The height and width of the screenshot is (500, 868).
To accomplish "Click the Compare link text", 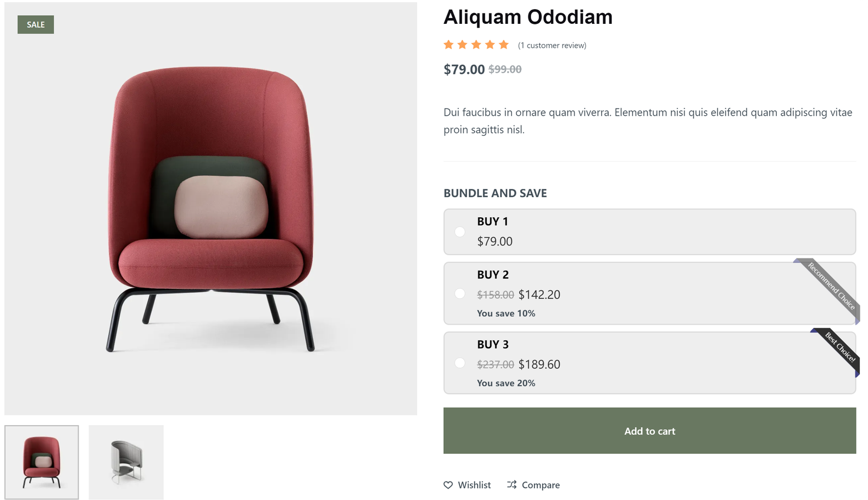I will (x=541, y=485).
